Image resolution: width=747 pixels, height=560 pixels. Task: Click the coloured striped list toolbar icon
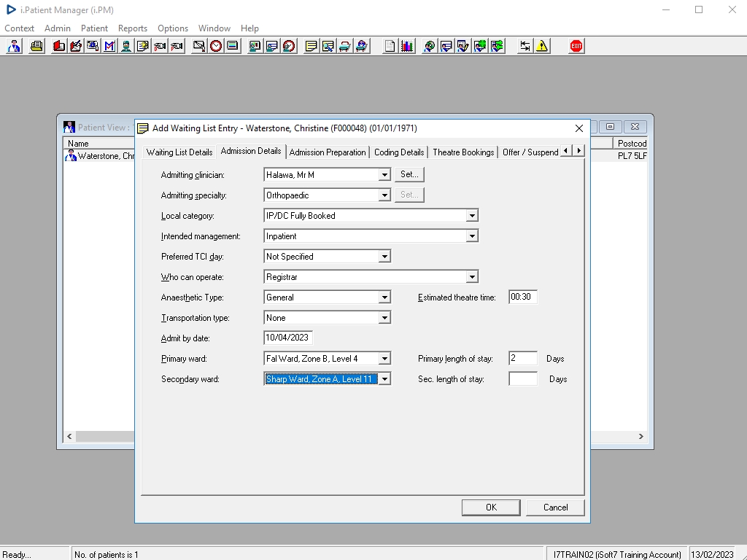tap(233, 46)
